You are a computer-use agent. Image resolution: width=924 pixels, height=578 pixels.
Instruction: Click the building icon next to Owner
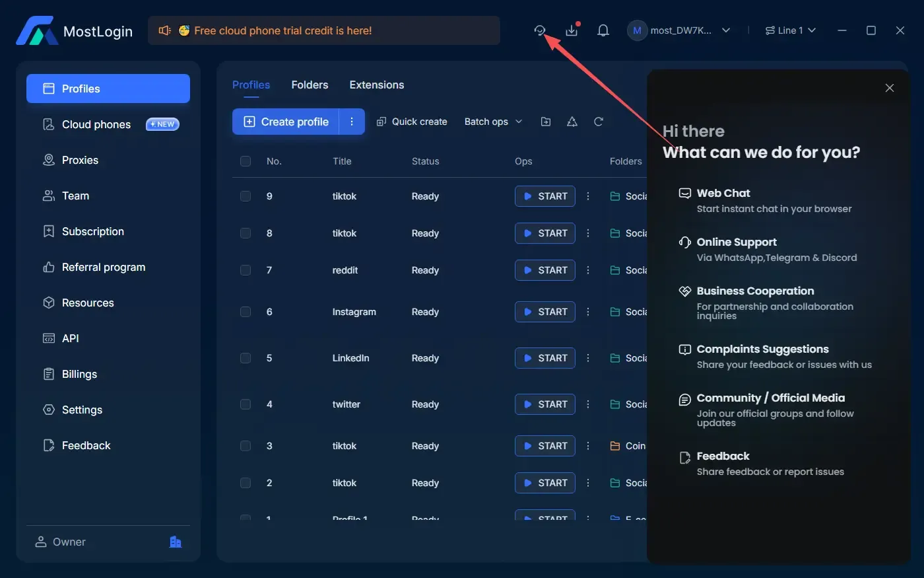click(176, 542)
